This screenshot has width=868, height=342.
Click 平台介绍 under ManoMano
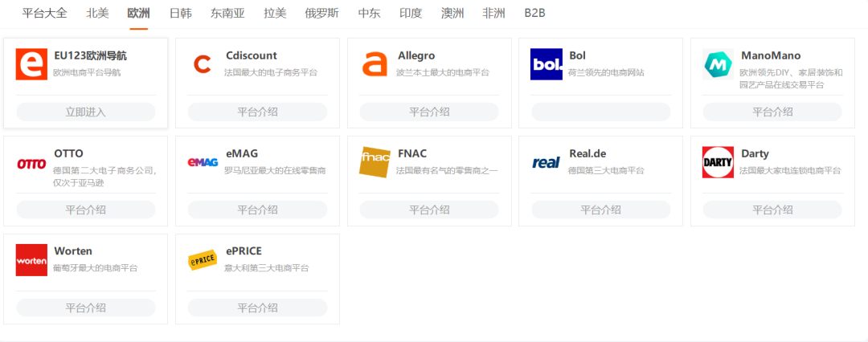pos(772,112)
